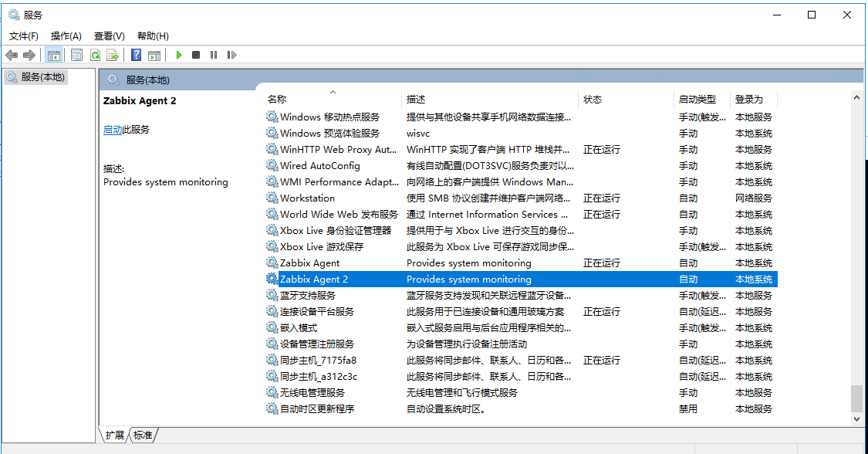Click the scrollbar up arrow
This screenshot has width=868, height=454.
click(856, 97)
